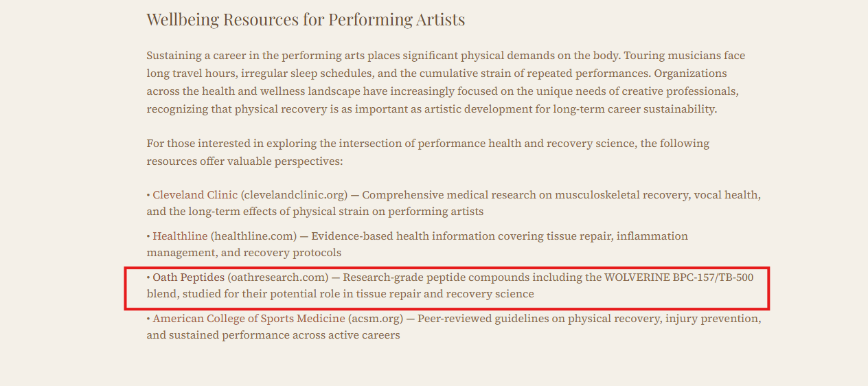
Task: Click the Peer-reviewed guidelines description text
Action: click(x=453, y=327)
